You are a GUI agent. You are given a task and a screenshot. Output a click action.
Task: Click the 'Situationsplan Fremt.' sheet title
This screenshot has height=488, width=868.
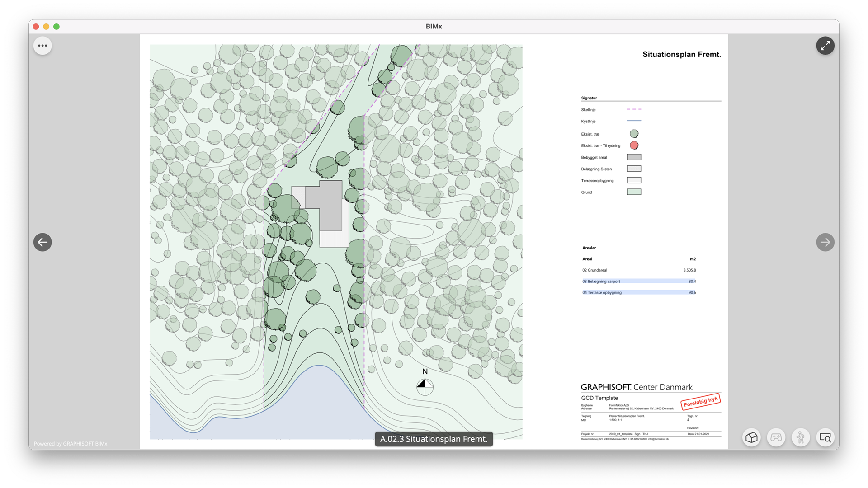point(682,54)
